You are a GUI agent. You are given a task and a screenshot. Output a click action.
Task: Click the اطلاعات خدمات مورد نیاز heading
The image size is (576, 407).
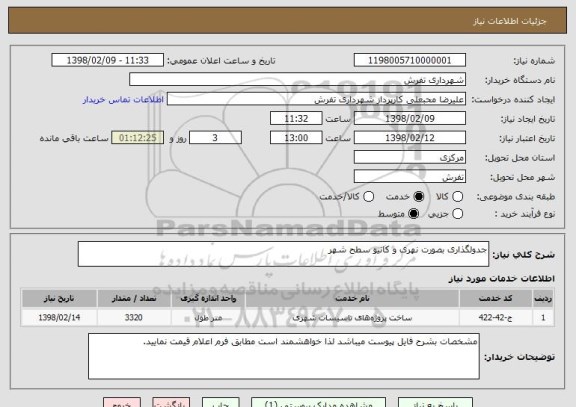(501, 279)
